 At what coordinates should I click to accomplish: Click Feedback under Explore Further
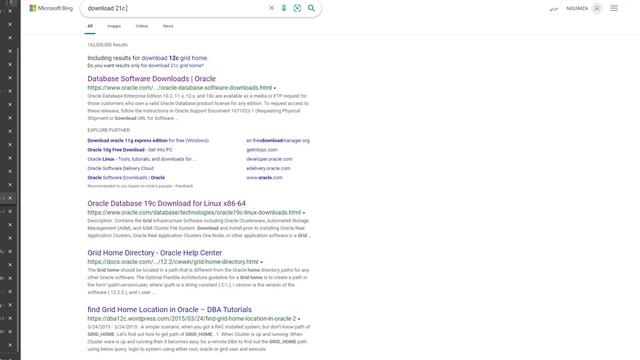(x=184, y=186)
